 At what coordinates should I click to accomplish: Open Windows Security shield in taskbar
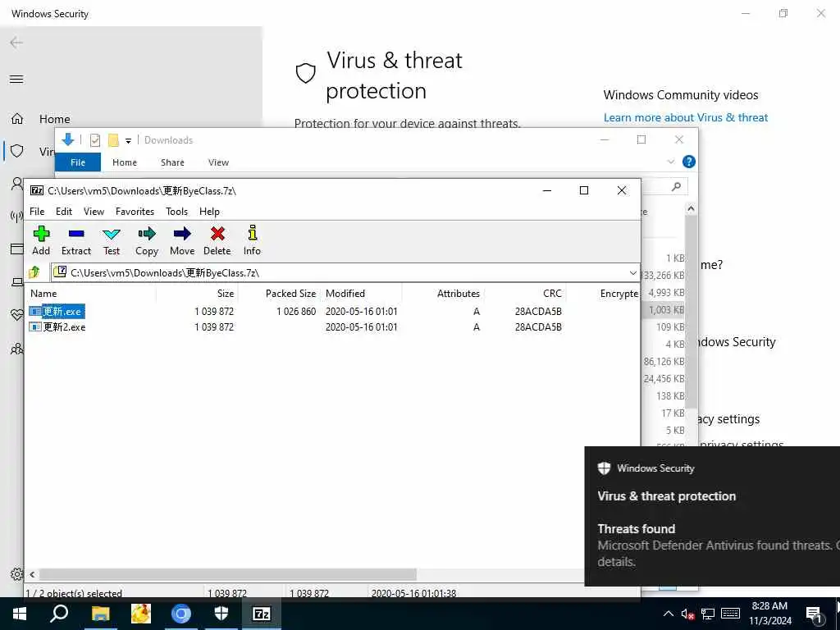221,614
